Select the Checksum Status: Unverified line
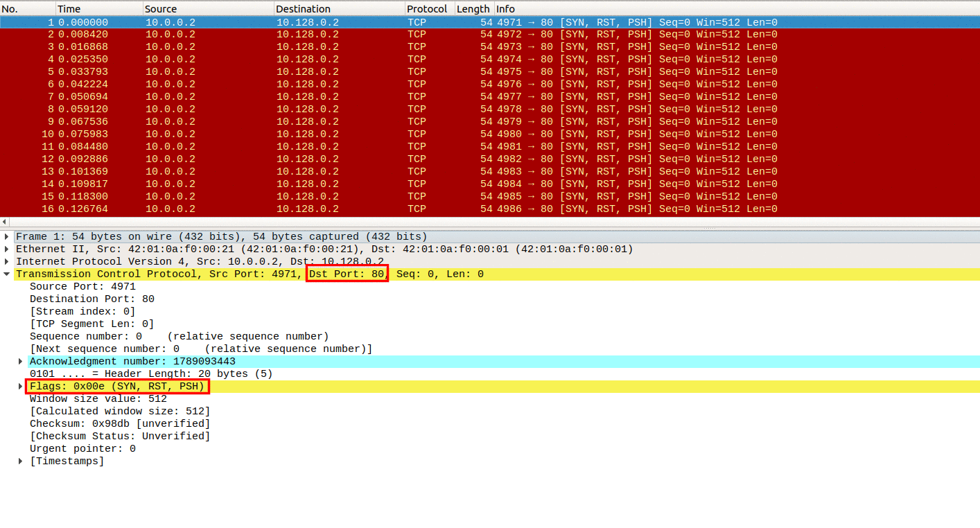Viewport: 980px width, 528px height. 120,437
